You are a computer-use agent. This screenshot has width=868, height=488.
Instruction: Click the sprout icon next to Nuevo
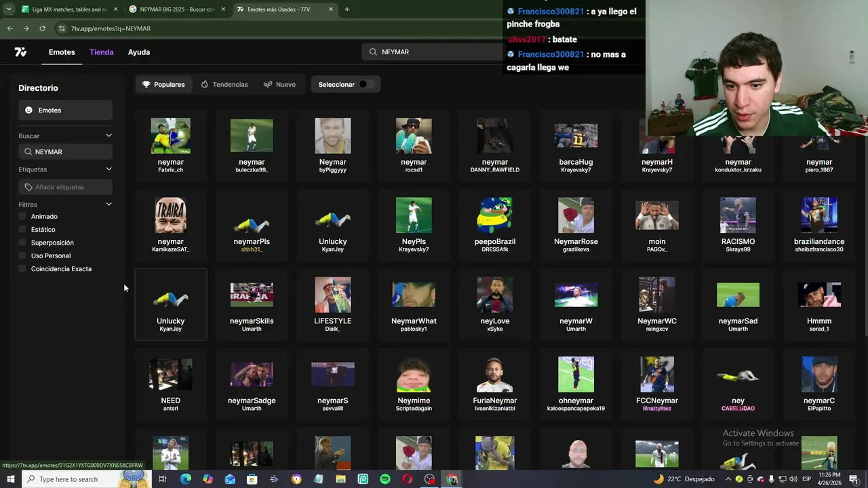268,85
